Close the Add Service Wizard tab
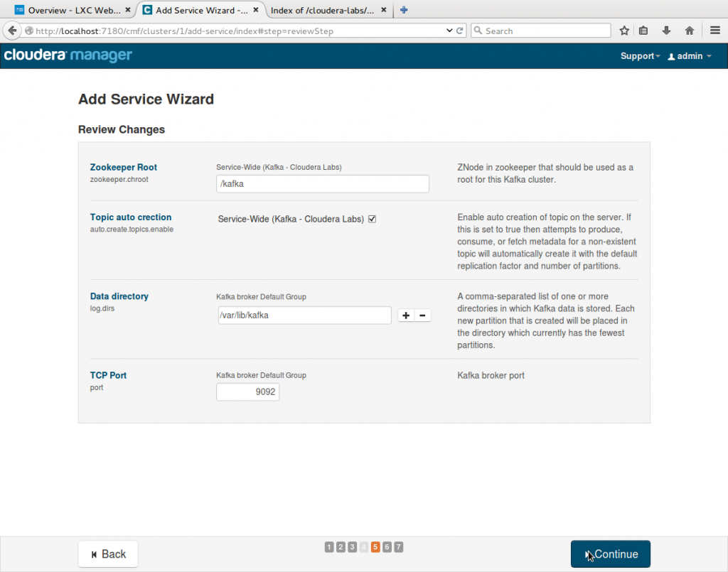The image size is (728, 572). [255, 10]
